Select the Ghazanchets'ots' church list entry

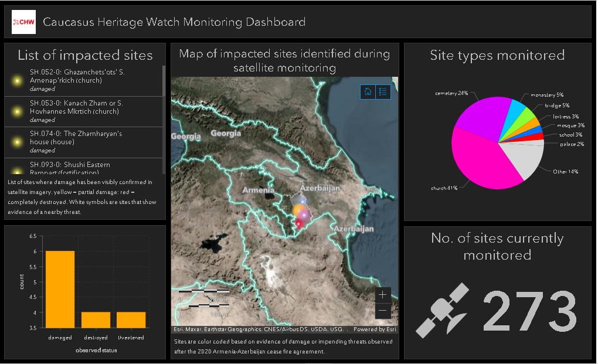coord(82,80)
